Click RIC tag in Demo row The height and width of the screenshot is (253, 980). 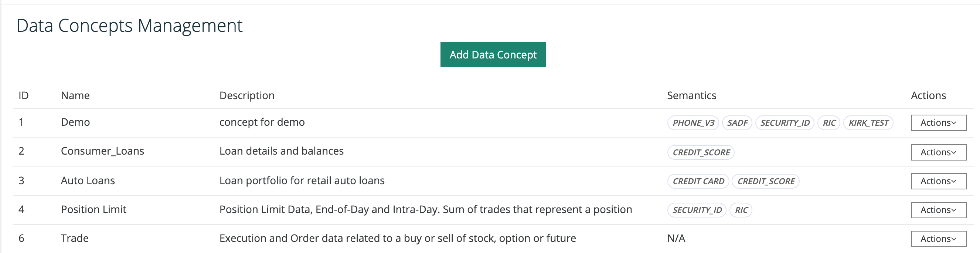(829, 123)
